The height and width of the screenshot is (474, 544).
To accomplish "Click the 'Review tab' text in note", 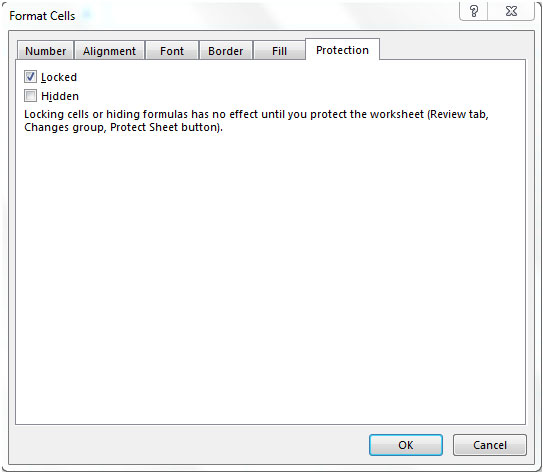I will (459, 114).
